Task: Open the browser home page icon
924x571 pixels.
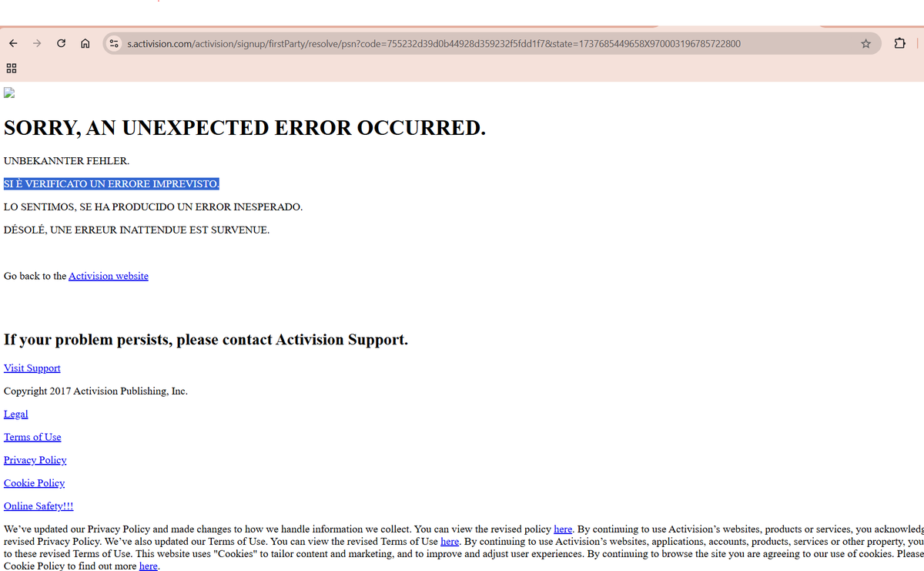Action: click(x=85, y=44)
